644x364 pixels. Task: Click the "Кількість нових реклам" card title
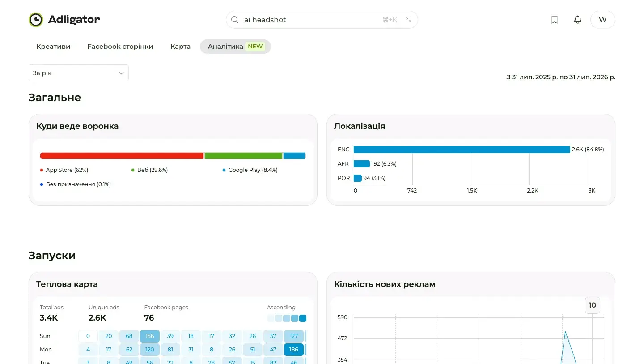pyautogui.click(x=385, y=284)
